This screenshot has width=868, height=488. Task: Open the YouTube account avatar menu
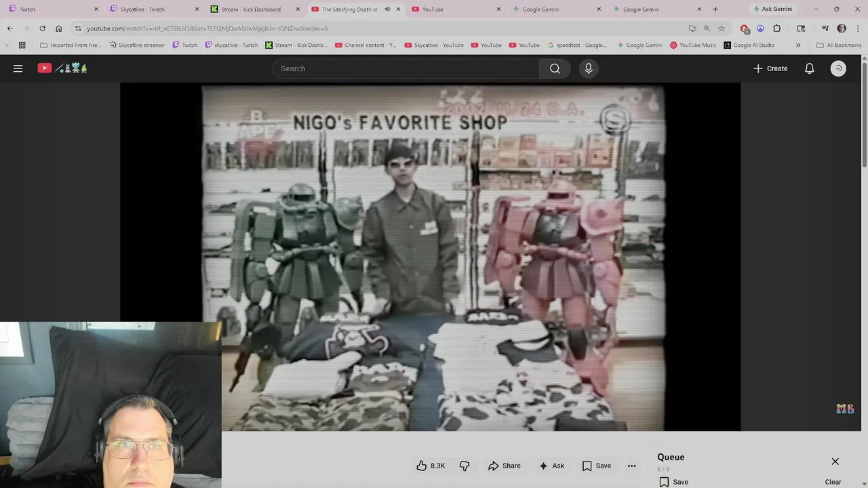(838, 68)
